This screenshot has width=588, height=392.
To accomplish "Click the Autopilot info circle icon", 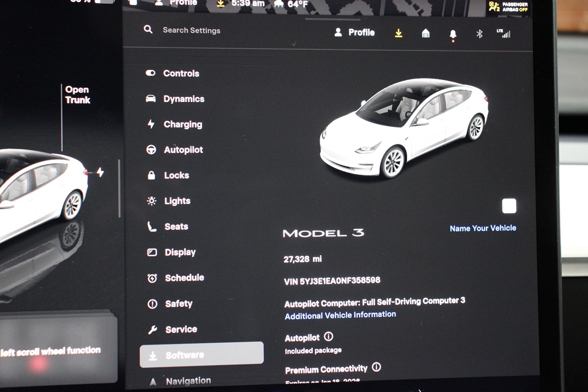I will (329, 337).
